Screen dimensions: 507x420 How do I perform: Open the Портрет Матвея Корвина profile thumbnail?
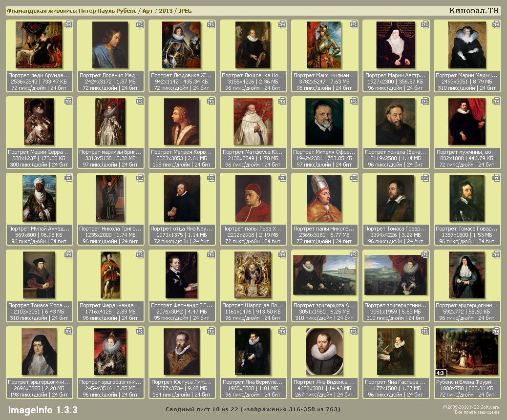click(182, 122)
